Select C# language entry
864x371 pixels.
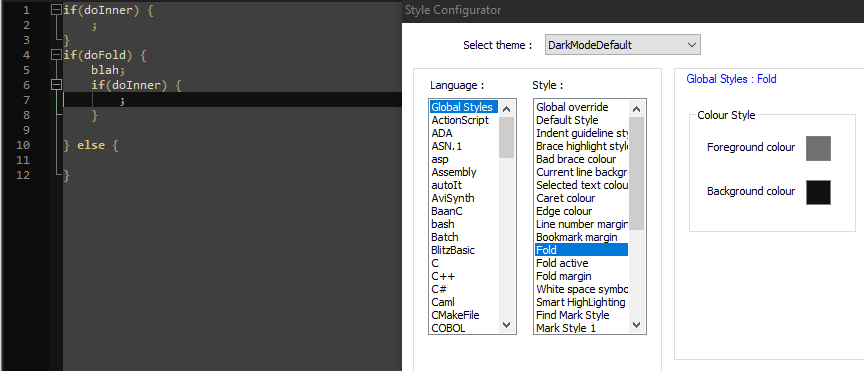(x=464, y=289)
